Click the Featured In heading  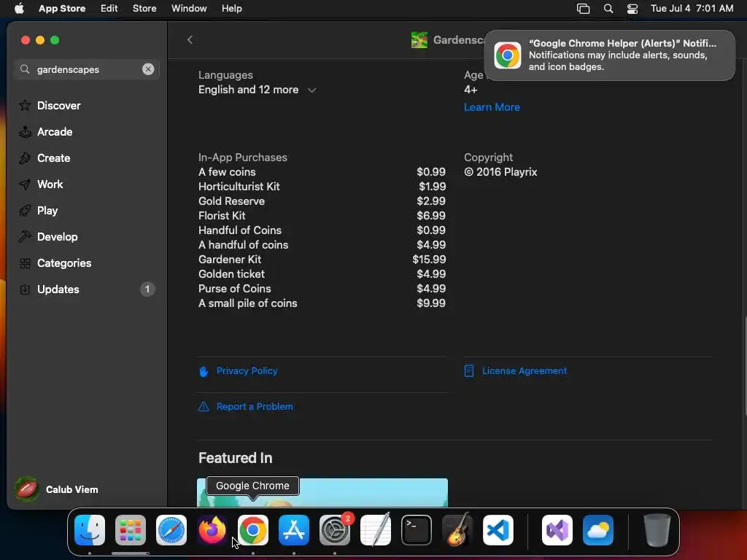point(236,458)
